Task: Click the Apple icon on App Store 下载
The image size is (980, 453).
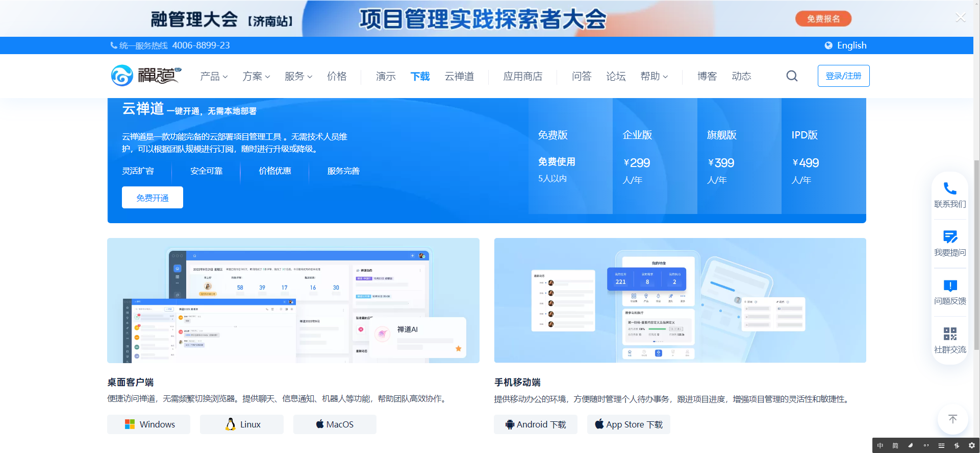Action: (x=599, y=424)
